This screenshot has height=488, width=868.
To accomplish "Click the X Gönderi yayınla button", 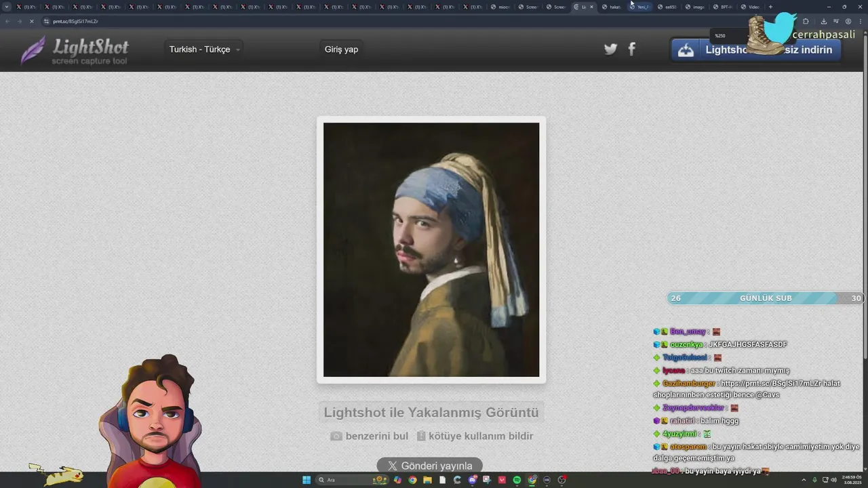I will pyautogui.click(x=430, y=466).
